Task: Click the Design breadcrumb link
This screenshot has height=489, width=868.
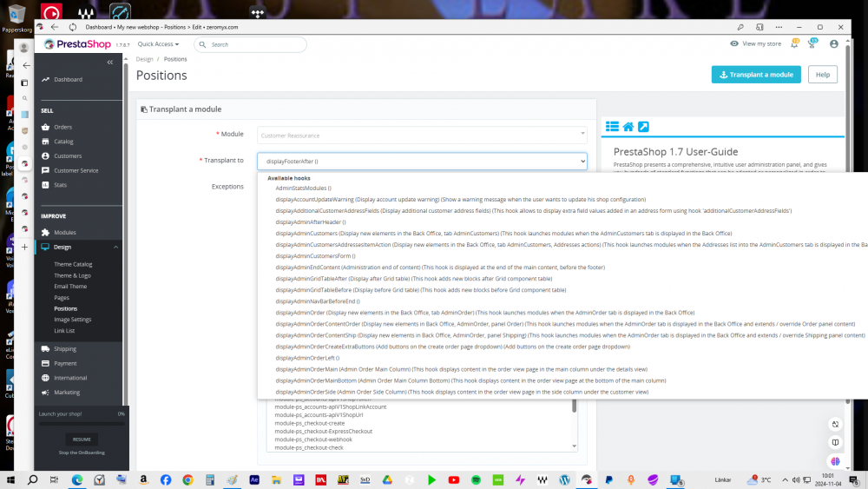Action: coord(144,59)
